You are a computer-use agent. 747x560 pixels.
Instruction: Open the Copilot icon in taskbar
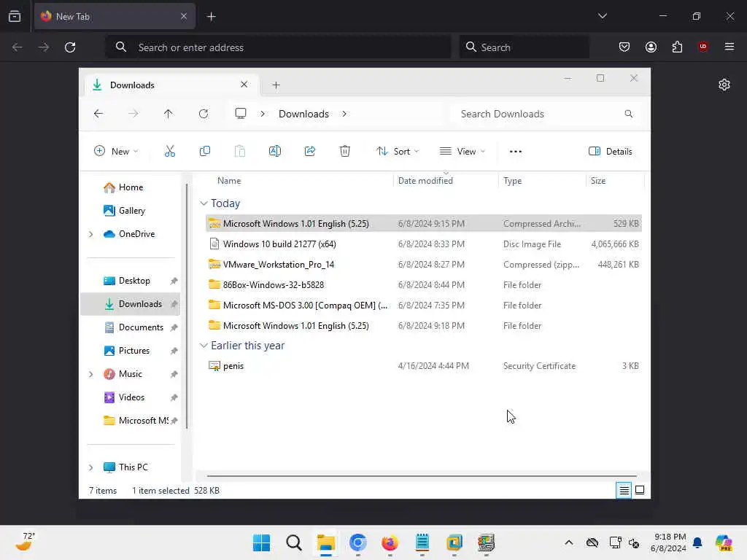point(724,542)
